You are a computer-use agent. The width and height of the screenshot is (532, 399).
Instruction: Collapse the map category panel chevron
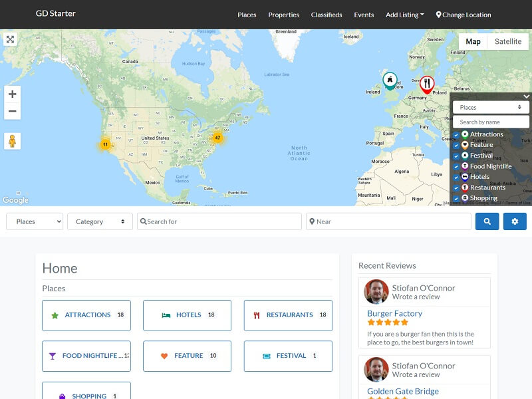coord(526,96)
